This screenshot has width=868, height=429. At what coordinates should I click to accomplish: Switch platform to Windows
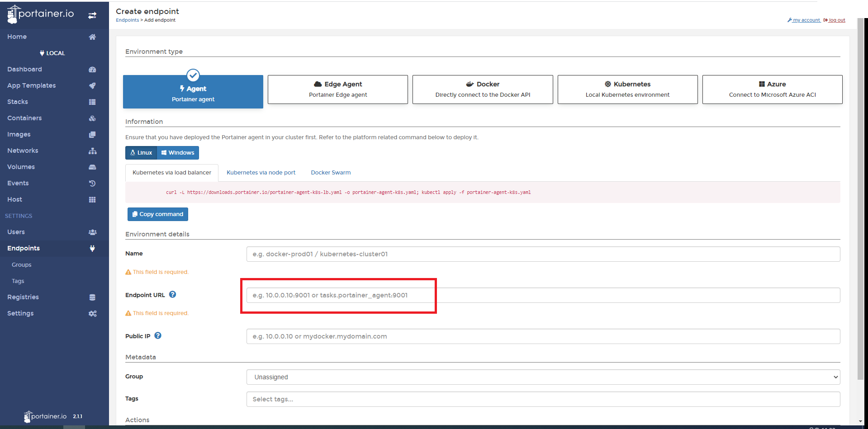pyautogui.click(x=178, y=153)
